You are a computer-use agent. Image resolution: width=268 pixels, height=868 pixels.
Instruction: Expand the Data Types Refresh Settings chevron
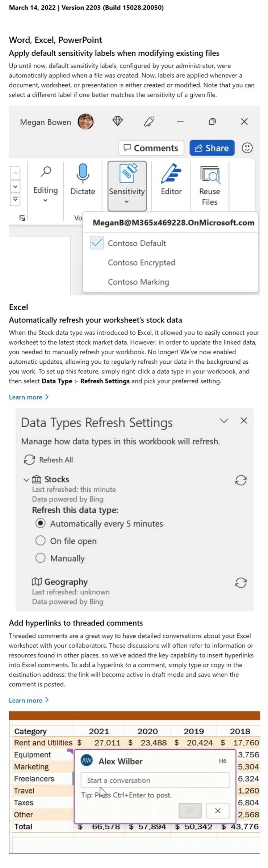pos(224,420)
